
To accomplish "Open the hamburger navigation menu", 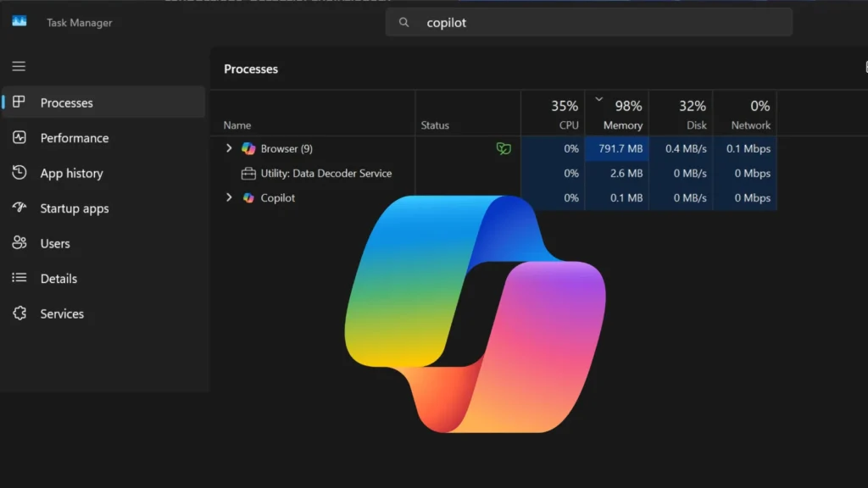I will coord(19,66).
